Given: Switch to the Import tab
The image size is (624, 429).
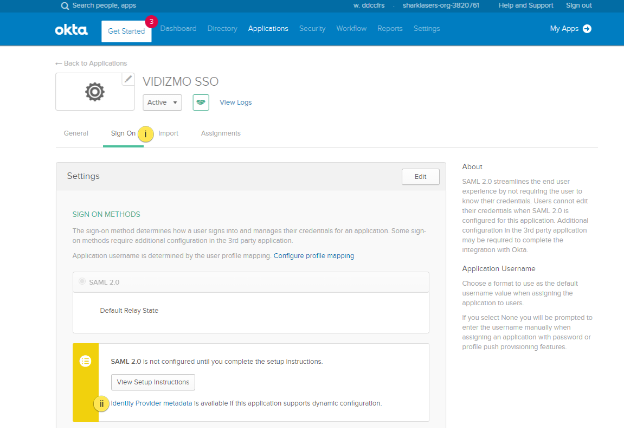Looking at the screenshot, I should click(x=168, y=133).
